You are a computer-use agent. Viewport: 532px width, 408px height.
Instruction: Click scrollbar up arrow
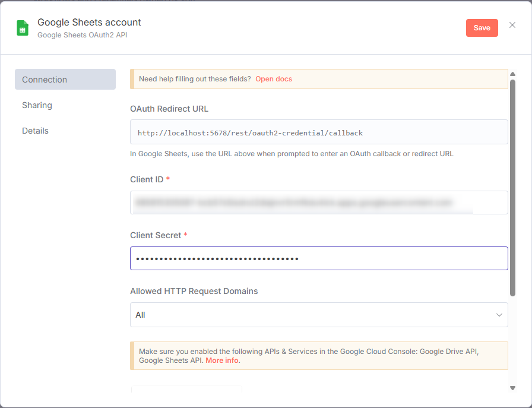tap(512, 74)
